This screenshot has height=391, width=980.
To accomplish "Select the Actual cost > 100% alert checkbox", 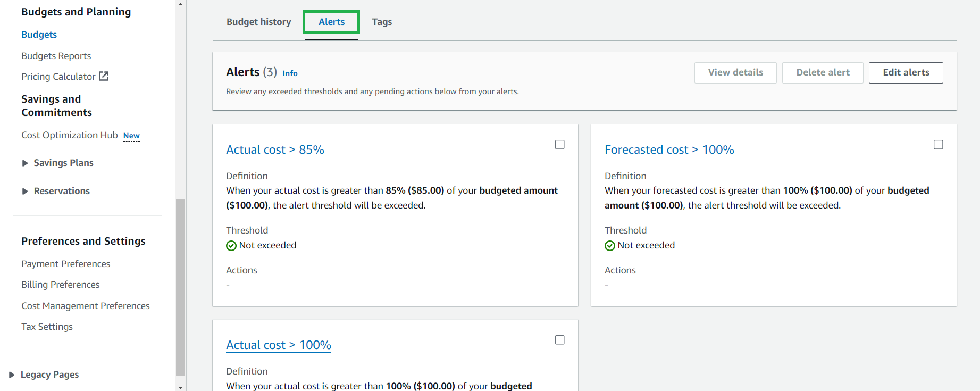I will [x=559, y=340].
